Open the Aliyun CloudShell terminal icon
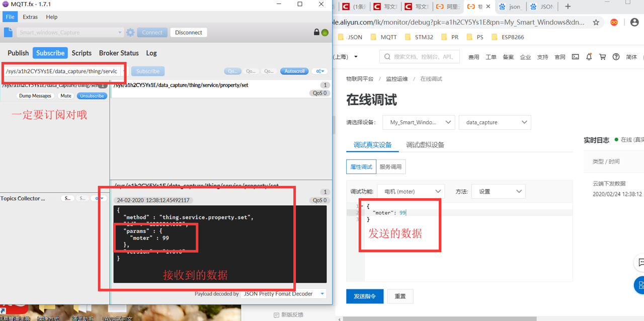The image size is (644, 321). (x=575, y=57)
